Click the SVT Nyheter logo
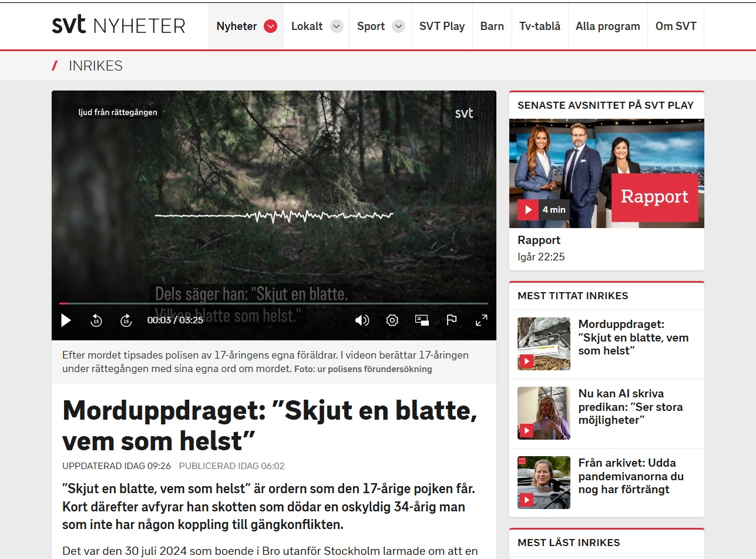The image size is (756, 559). (119, 26)
